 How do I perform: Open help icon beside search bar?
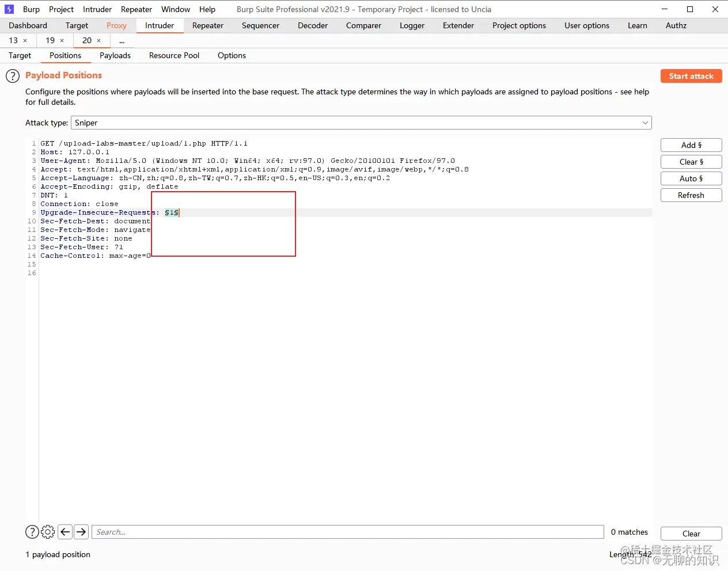click(32, 532)
